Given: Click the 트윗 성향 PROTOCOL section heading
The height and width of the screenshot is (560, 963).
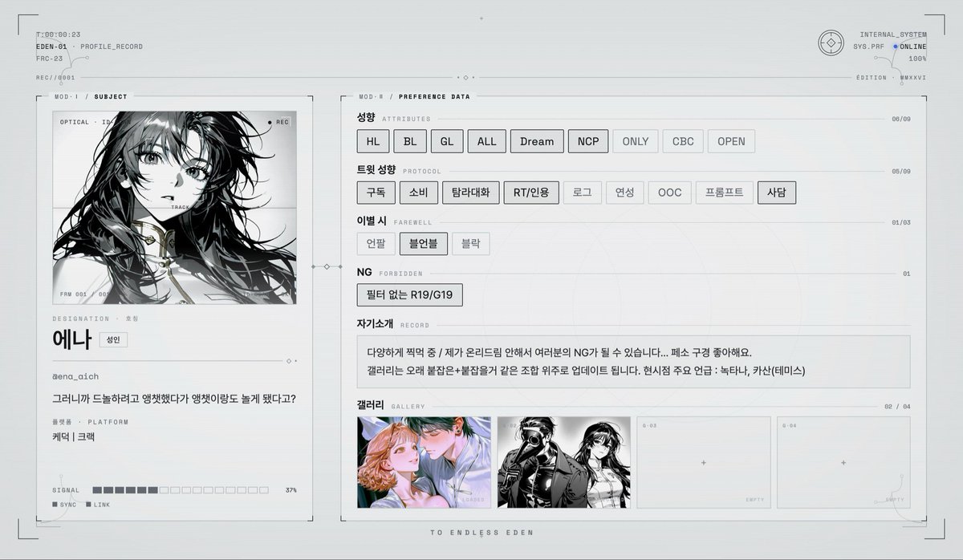Looking at the screenshot, I should tap(399, 170).
